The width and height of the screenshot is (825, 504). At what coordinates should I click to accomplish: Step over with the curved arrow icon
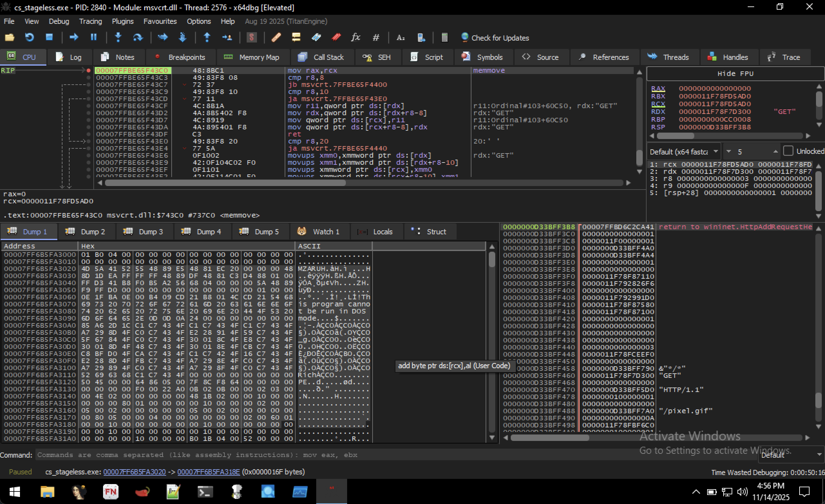(138, 37)
